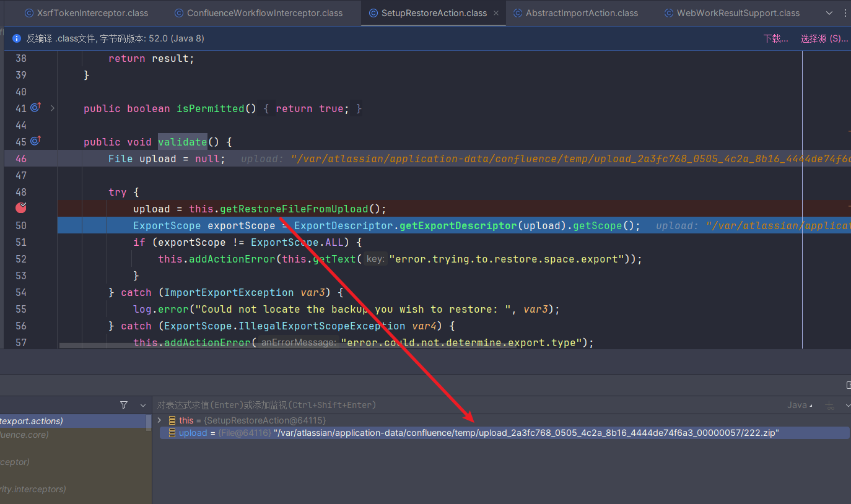Image resolution: width=851 pixels, height=504 pixels.
Task: Close the SetupRestoreAction.class tab
Action: click(496, 13)
